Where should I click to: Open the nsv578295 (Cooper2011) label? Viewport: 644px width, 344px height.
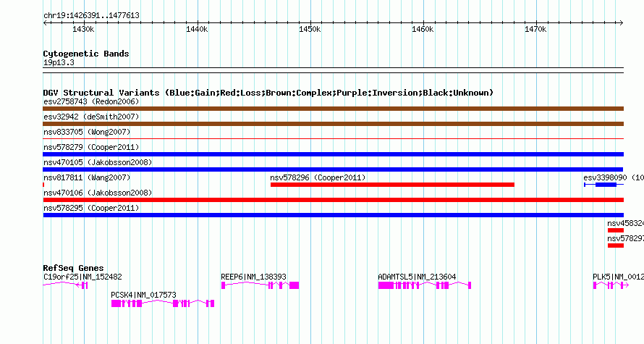click(91, 208)
